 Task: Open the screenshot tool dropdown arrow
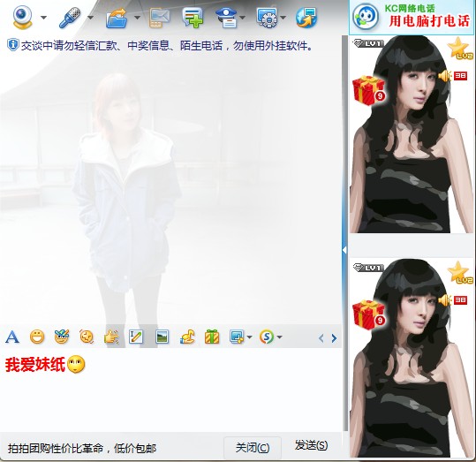250,337
